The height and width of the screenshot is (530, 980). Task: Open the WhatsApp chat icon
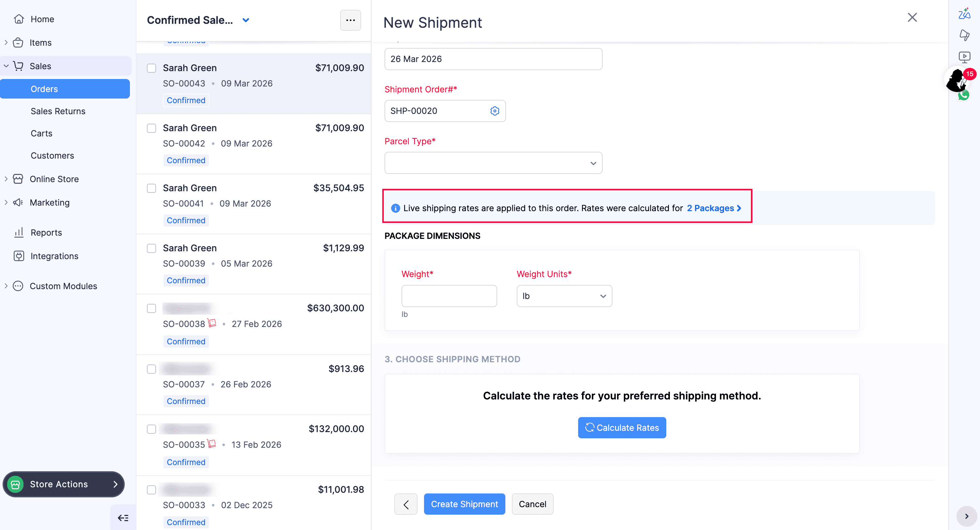[x=964, y=95]
